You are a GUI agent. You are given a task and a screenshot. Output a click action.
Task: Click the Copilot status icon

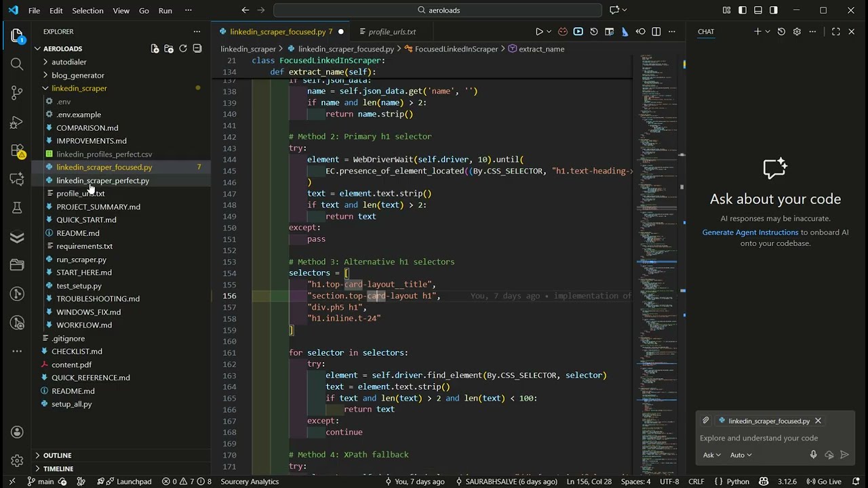pyautogui.click(x=764, y=482)
